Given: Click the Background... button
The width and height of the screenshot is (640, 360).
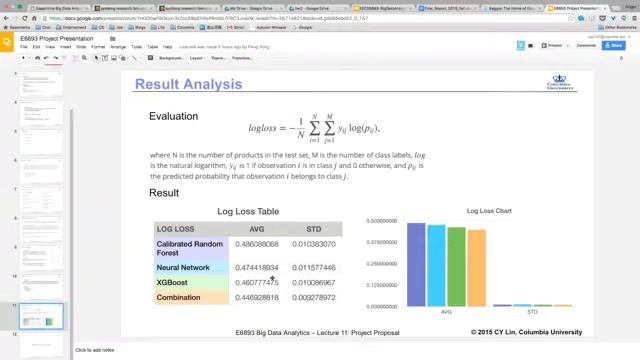Looking at the screenshot, I should click(x=171, y=58).
